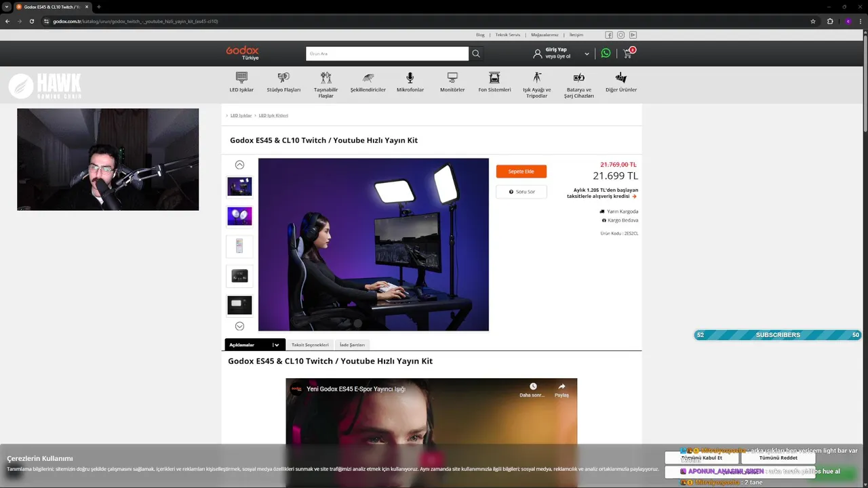The height and width of the screenshot is (488, 868).
Task: Select third thumbnail with white remote
Action: click(x=239, y=246)
